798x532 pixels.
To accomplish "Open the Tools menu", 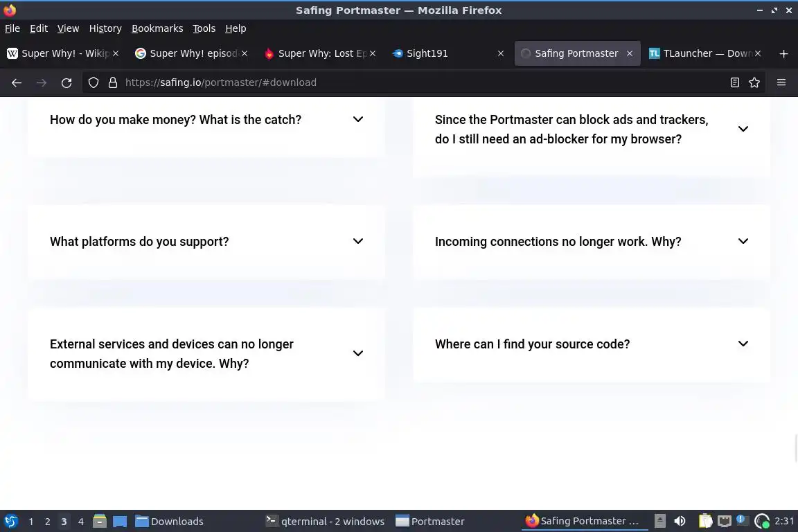I will (x=204, y=28).
